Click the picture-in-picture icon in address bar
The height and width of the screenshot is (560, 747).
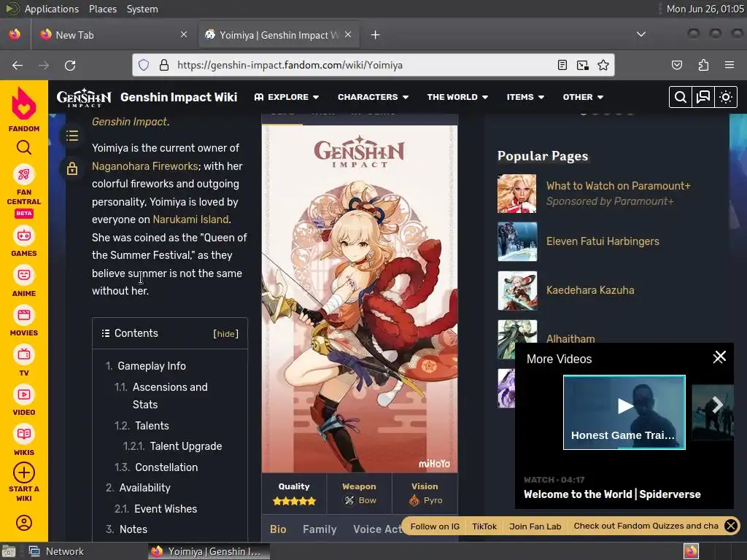[583, 65]
